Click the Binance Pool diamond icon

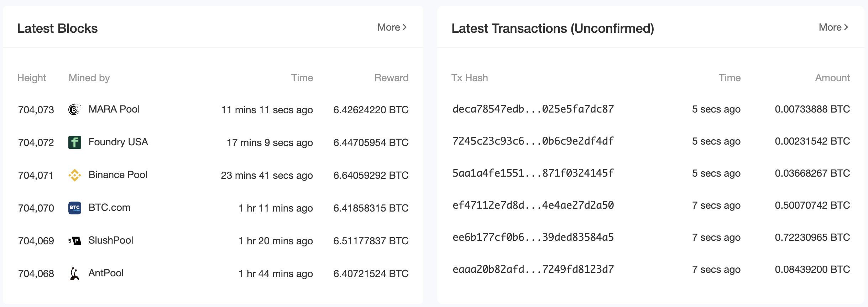coord(75,175)
